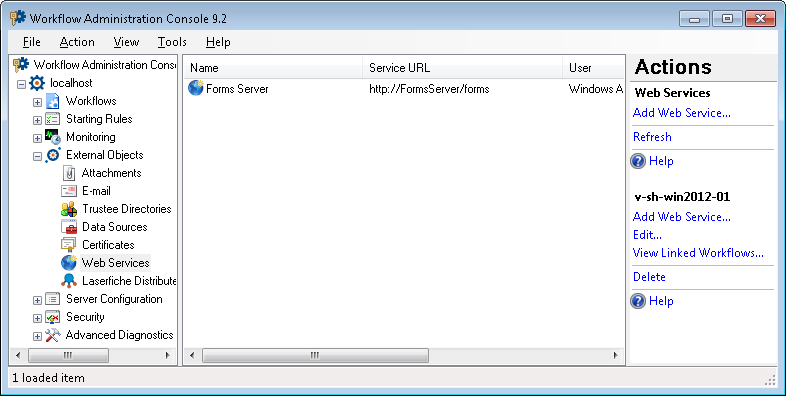Minimize the Workflow Administration Console window
Image resolution: width=786 pixels, height=396 pixels.
[694, 19]
